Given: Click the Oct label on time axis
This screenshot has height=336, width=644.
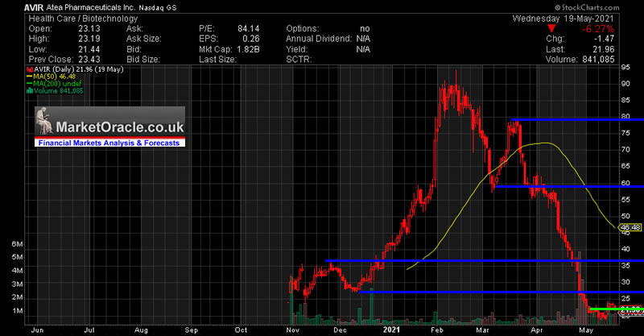Looking at the screenshot, I should click(241, 330).
